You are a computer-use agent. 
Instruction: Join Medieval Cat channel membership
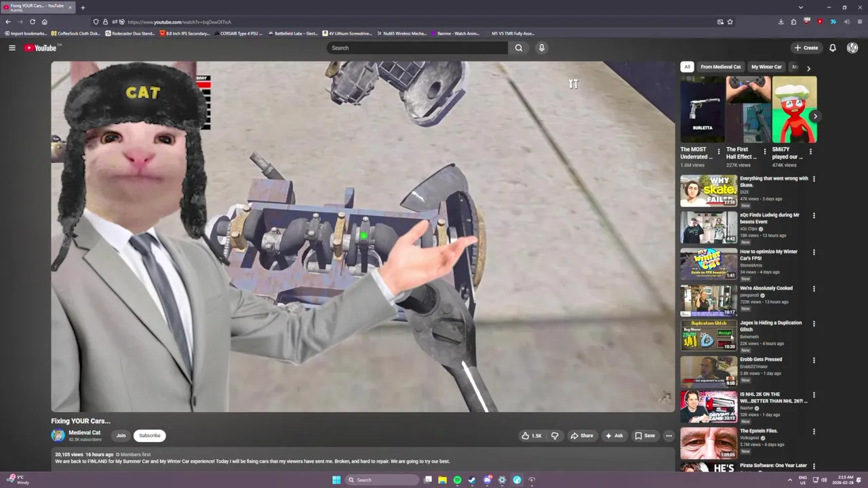pyautogui.click(x=121, y=436)
